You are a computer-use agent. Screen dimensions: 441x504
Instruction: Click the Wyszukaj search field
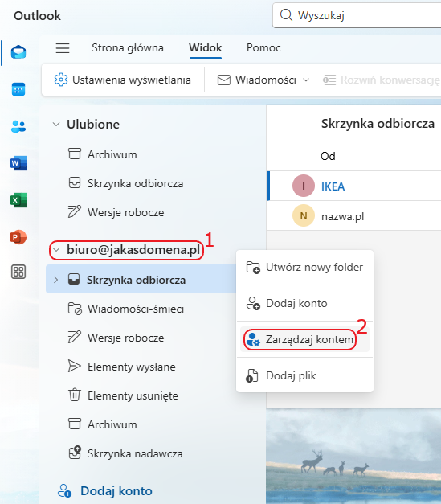coord(357,15)
